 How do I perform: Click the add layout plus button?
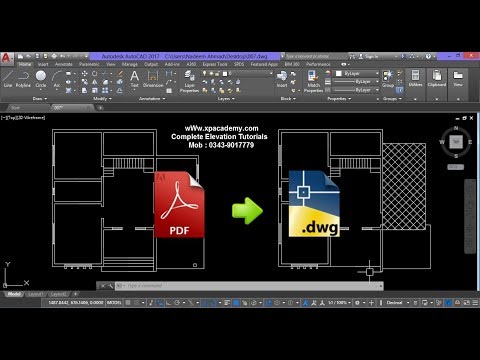point(76,294)
